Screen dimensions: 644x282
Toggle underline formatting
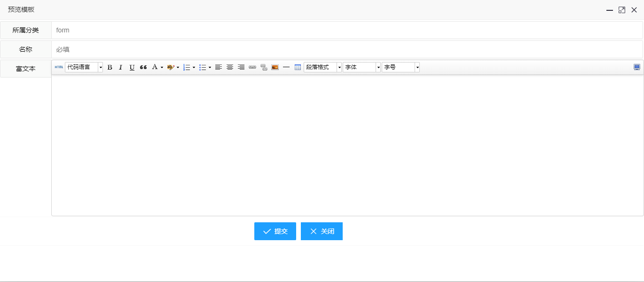pyautogui.click(x=132, y=67)
